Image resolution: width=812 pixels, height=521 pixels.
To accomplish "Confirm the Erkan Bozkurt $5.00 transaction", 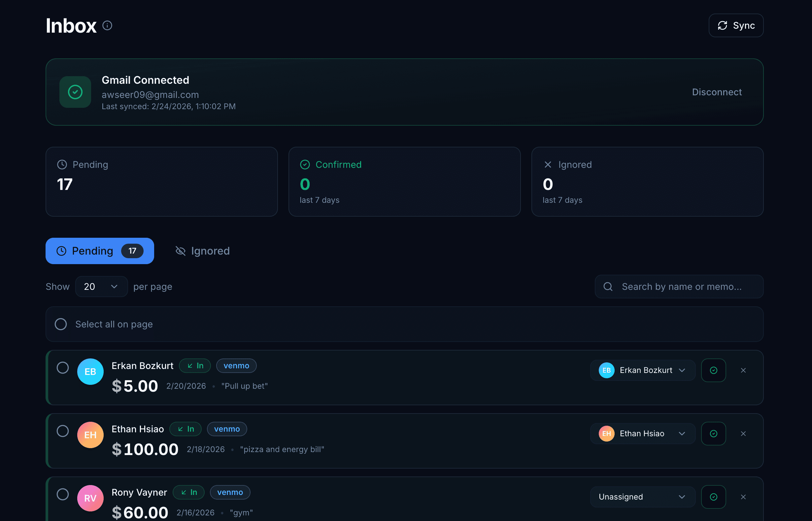I will [713, 370].
